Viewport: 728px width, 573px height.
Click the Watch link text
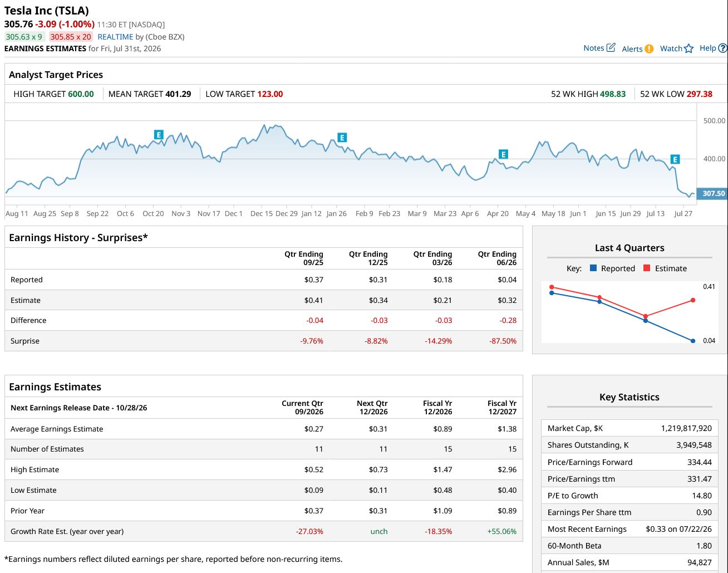(671, 48)
